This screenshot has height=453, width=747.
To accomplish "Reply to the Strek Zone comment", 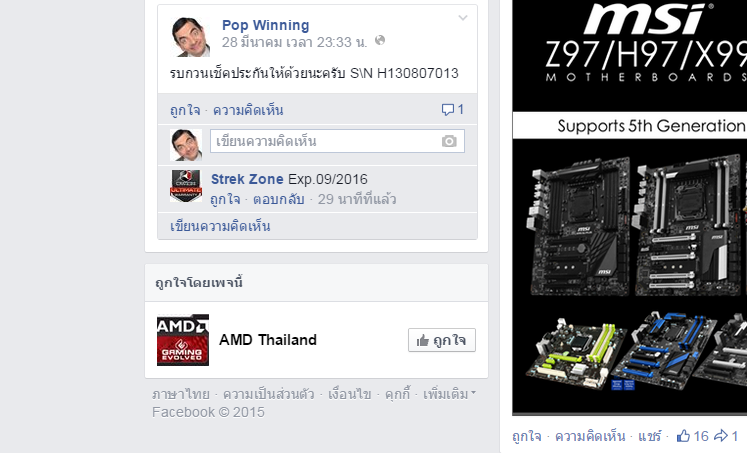I will (x=278, y=199).
